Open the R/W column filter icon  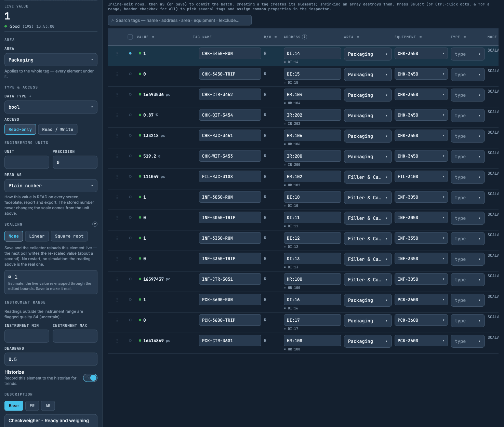point(276,37)
